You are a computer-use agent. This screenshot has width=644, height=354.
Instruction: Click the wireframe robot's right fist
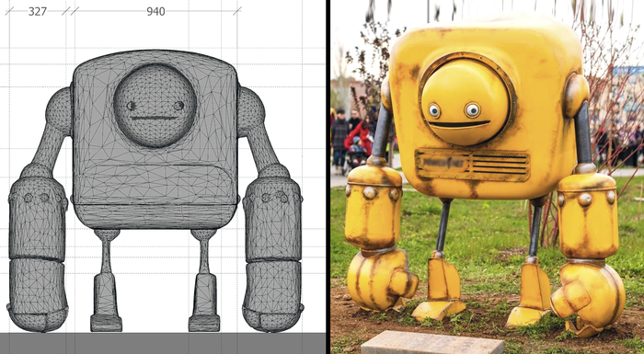(272, 296)
